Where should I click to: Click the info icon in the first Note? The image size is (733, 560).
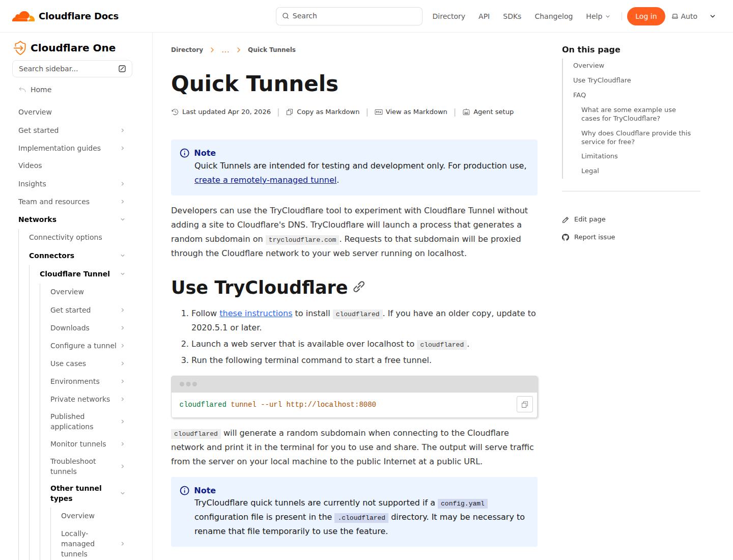tap(185, 153)
